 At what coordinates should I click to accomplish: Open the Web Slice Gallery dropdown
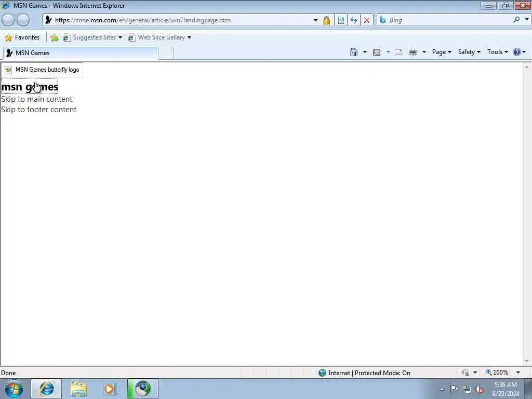(160, 37)
